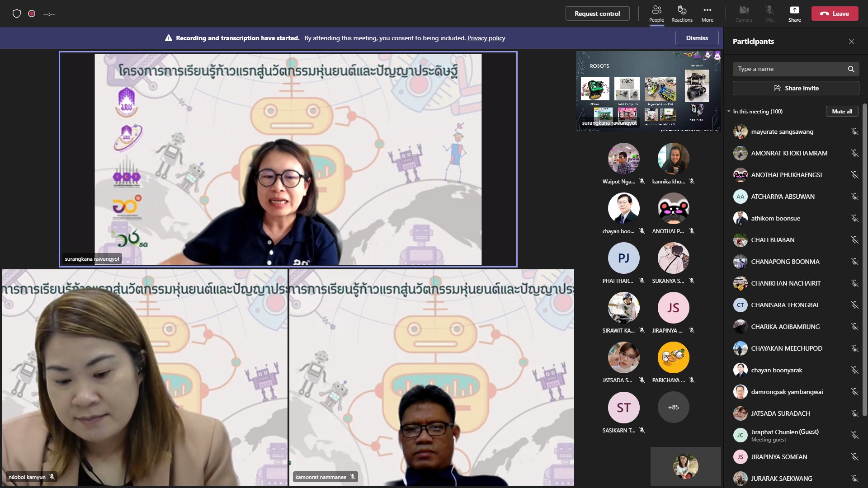This screenshot has height=488, width=868.
Task: Click the chayan boo... grid avatar
Action: point(623,208)
